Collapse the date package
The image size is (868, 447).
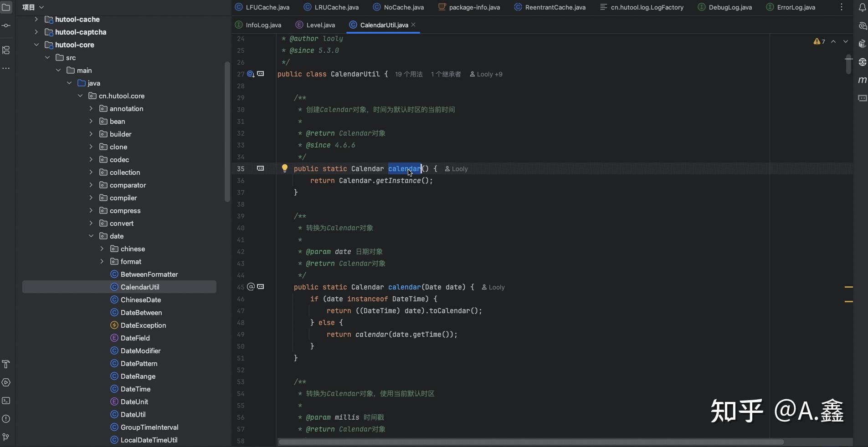(x=91, y=236)
